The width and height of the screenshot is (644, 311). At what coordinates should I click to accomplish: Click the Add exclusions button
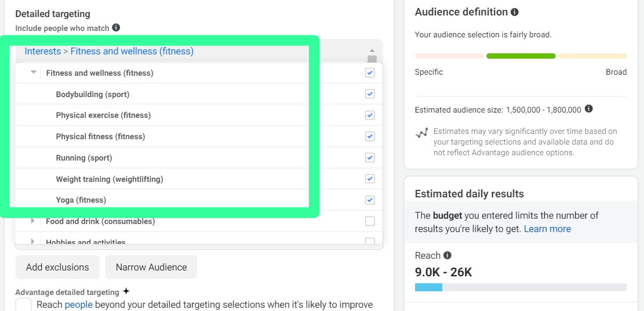coord(58,267)
